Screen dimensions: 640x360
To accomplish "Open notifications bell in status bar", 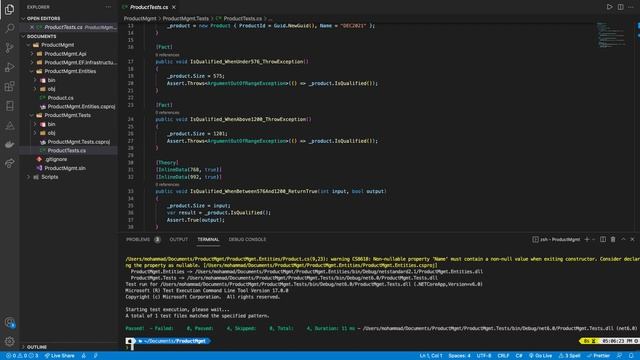I will (631, 356).
